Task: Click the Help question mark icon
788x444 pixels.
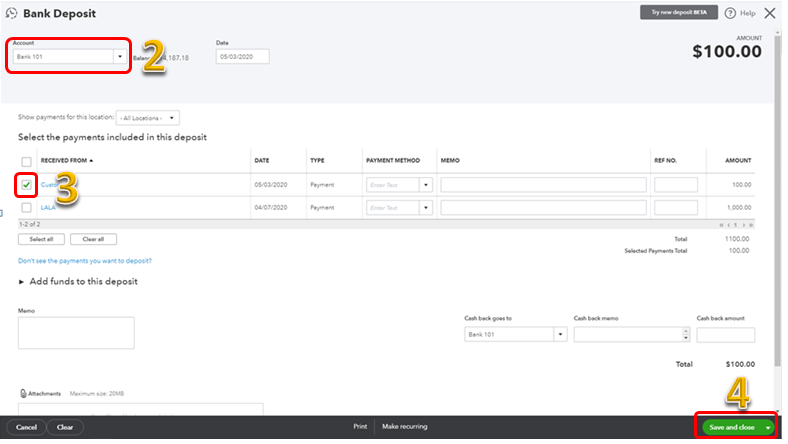Action: (x=732, y=13)
